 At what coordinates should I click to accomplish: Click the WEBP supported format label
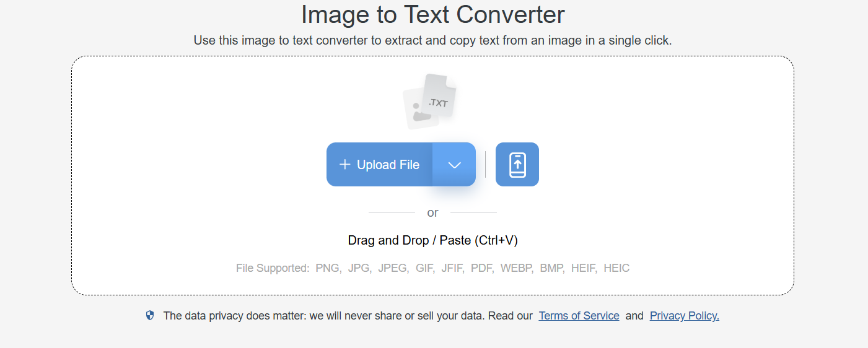pos(516,268)
